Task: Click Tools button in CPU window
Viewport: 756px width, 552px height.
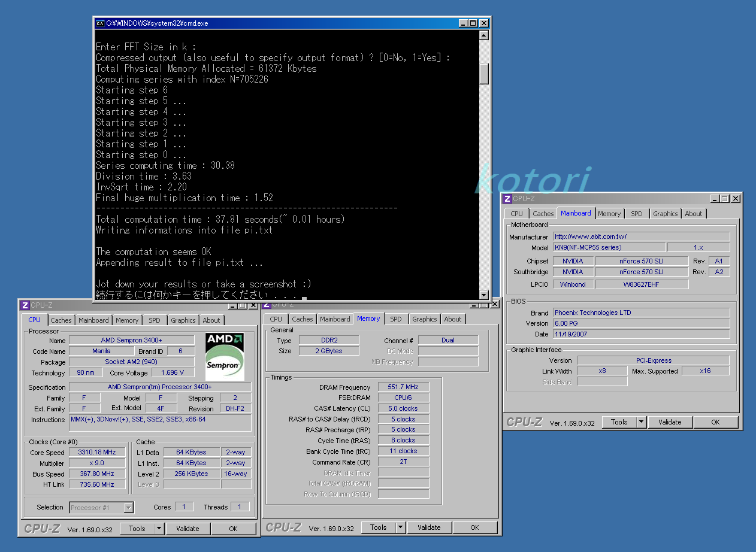Action: 137,529
